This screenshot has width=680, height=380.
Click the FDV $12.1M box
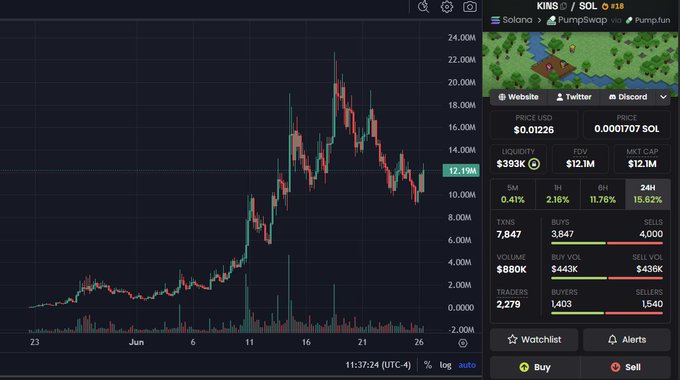(580, 158)
